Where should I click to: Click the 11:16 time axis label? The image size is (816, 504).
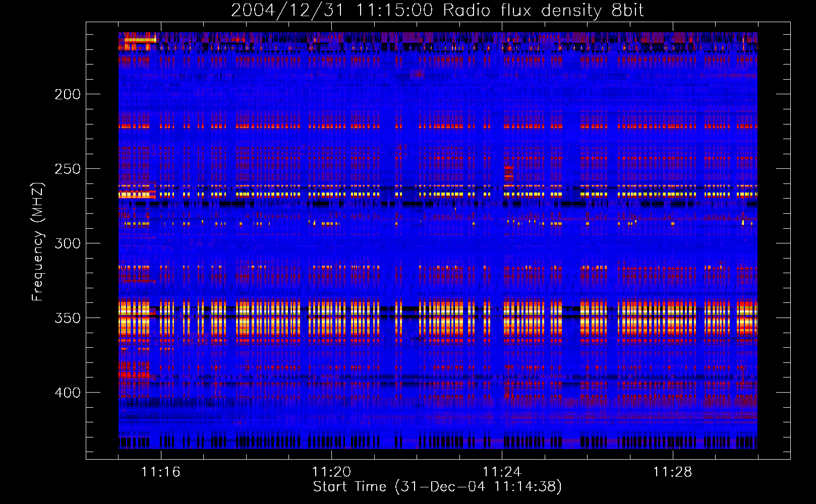point(160,472)
